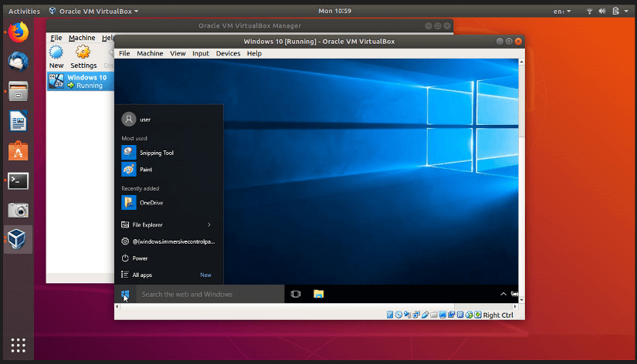Viewport: 637px width, 364px height.
Task: Expand File Explorer jump list chevron
Action: click(209, 225)
